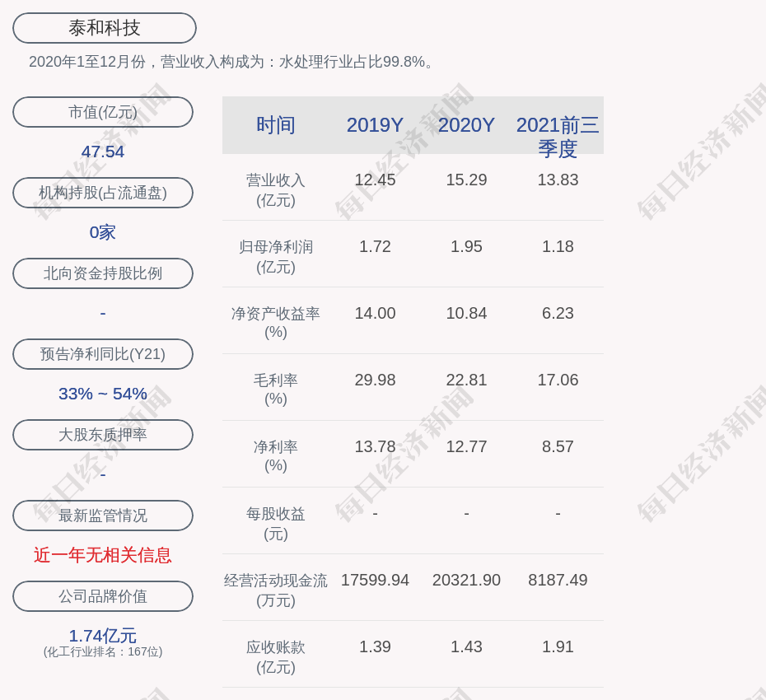Click the 时间 column header

point(276,125)
